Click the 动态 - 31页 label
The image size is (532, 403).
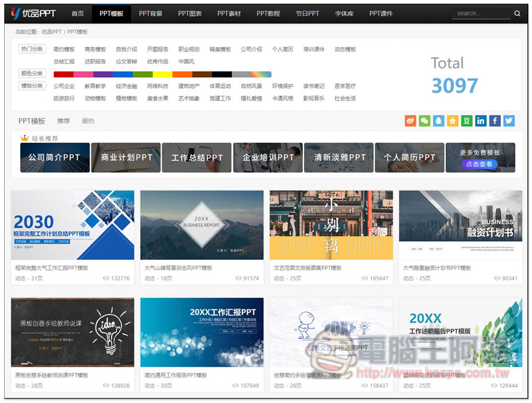(x=29, y=278)
